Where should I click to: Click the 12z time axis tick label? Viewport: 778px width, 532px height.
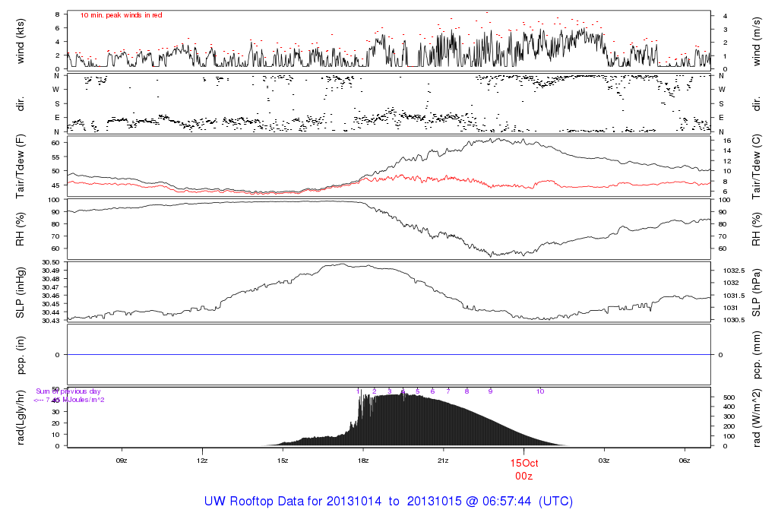(x=202, y=461)
